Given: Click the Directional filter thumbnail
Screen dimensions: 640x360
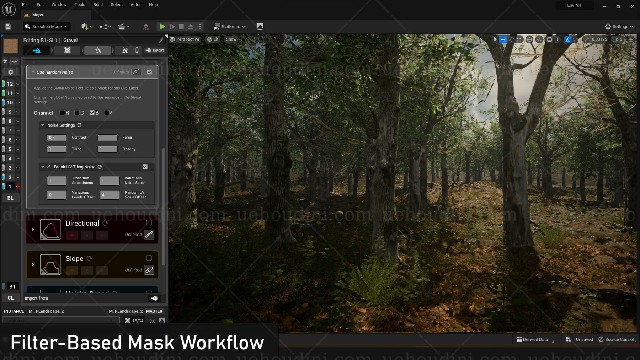Looking at the screenshot, I should [50, 229].
